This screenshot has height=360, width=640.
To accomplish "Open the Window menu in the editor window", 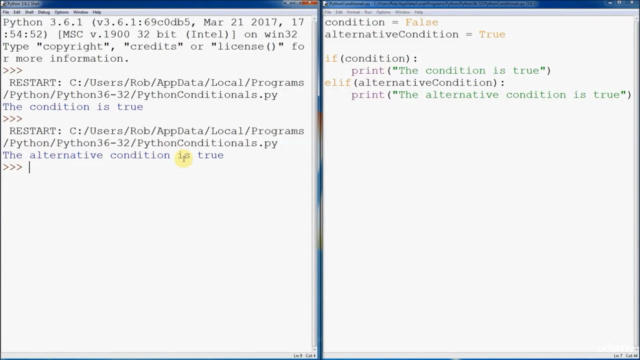I will 402,12.
